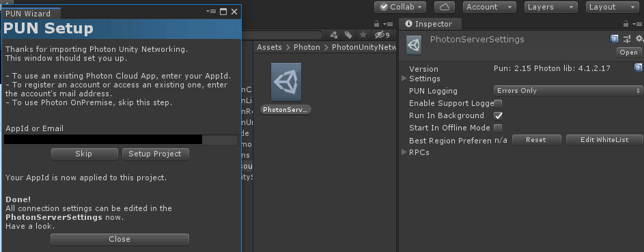Open the Collab dropdown in the toolbar
The width and height of the screenshot is (644, 252).
[x=400, y=7]
